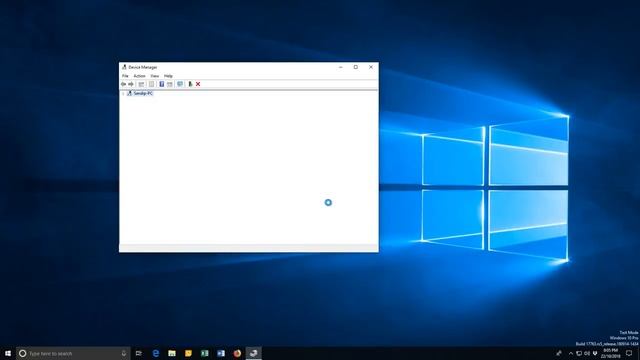Open File Explorer from the taskbar
The image size is (640, 360).
pyautogui.click(x=172, y=353)
